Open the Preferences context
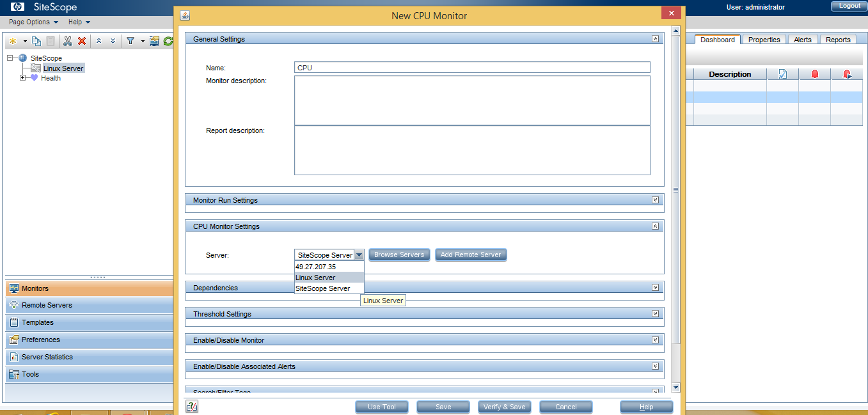Image resolution: width=868 pixels, height=415 pixels. (x=88, y=340)
